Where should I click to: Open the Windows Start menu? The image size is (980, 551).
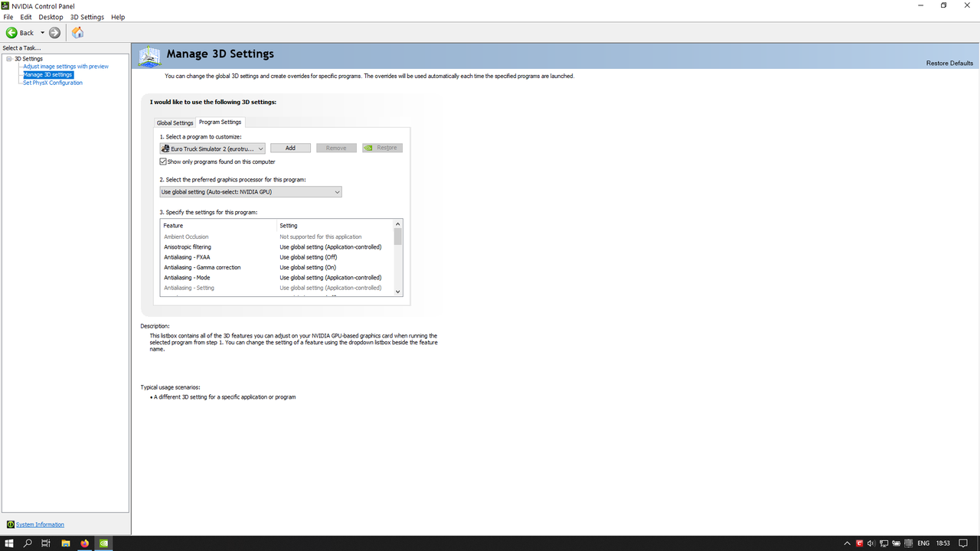[x=9, y=543]
